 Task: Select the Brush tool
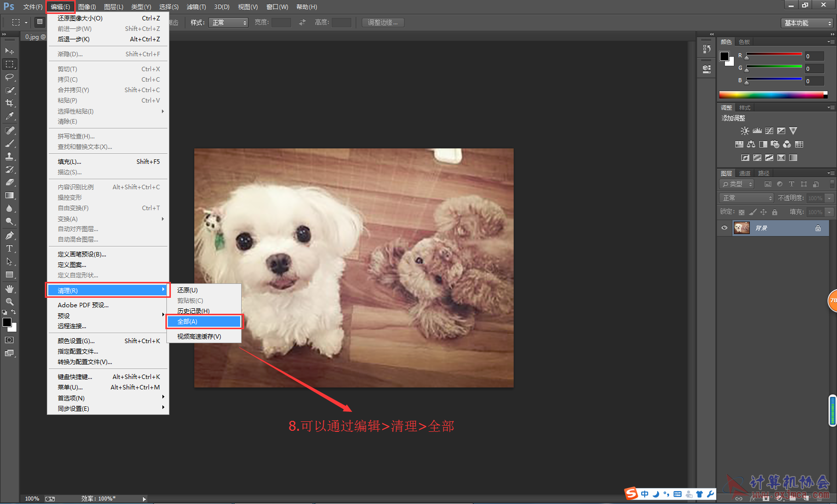(x=9, y=143)
